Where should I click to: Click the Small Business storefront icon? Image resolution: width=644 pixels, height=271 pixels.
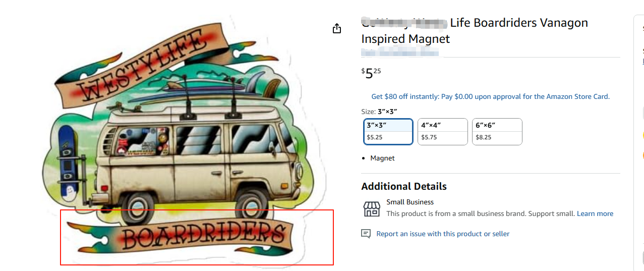pos(372,209)
